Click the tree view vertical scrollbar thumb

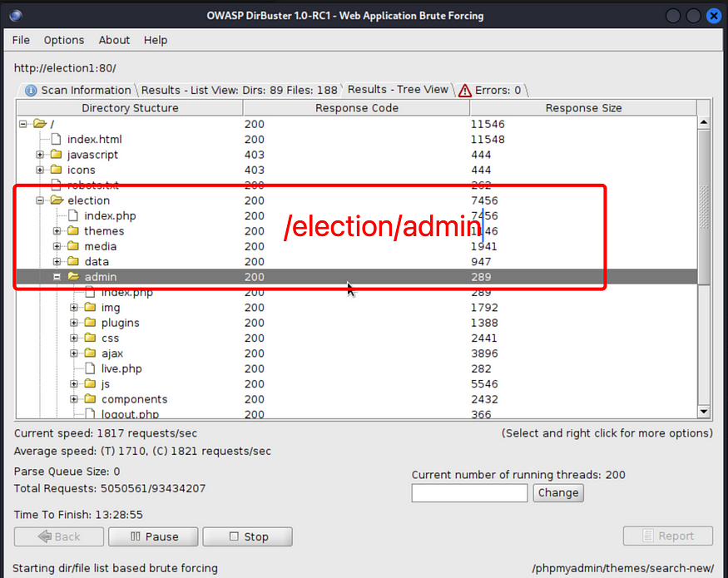(703, 207)
